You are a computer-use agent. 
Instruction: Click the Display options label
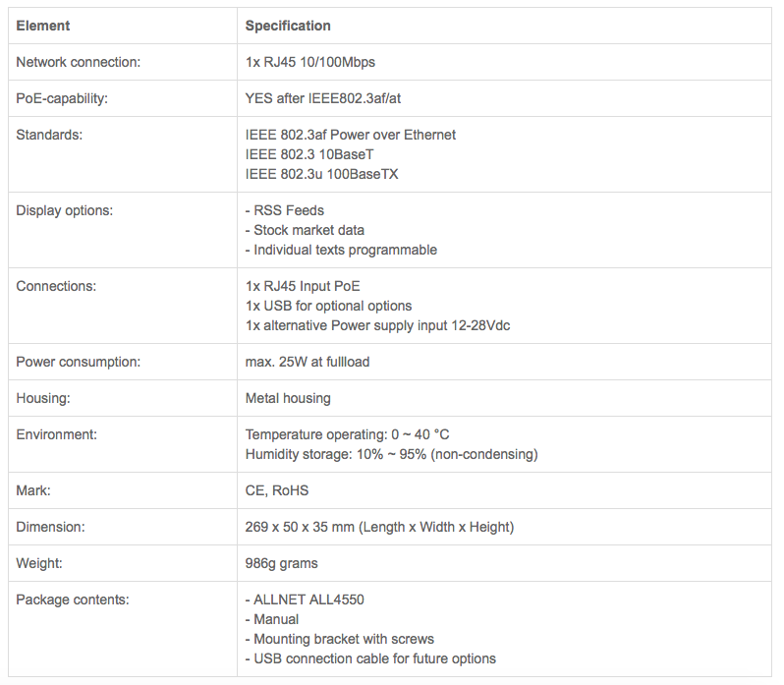coord(65,210)
